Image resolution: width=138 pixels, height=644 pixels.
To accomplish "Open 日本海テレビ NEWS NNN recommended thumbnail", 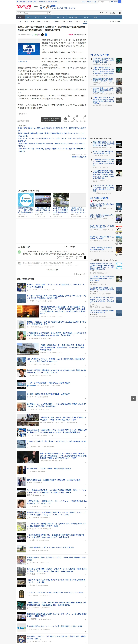I will (26, 200).
